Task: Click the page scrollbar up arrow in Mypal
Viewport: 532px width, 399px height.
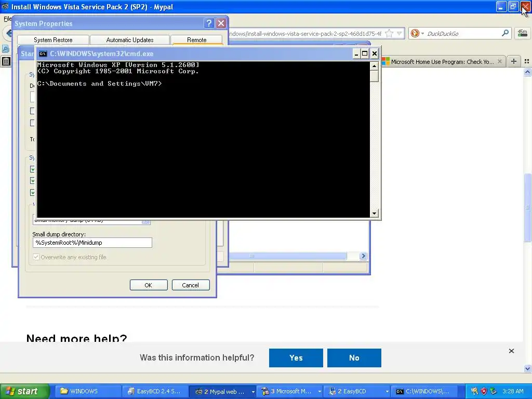Action: pos(527,72)
